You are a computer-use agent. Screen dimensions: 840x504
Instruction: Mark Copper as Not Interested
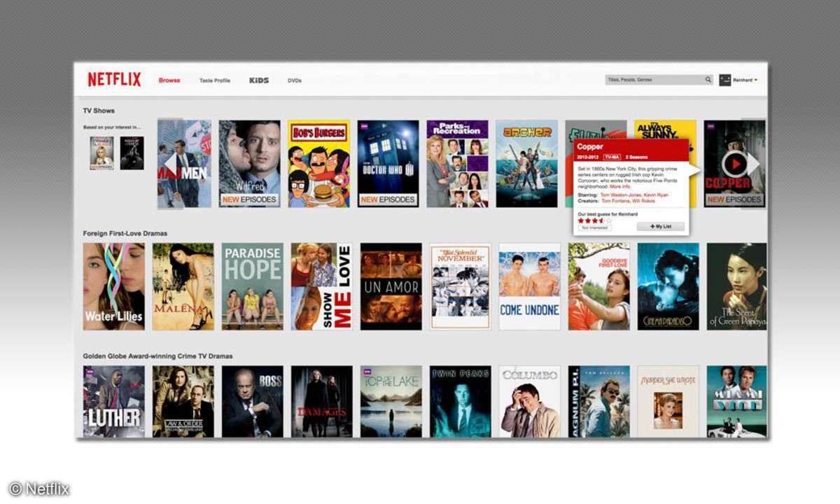594,227
